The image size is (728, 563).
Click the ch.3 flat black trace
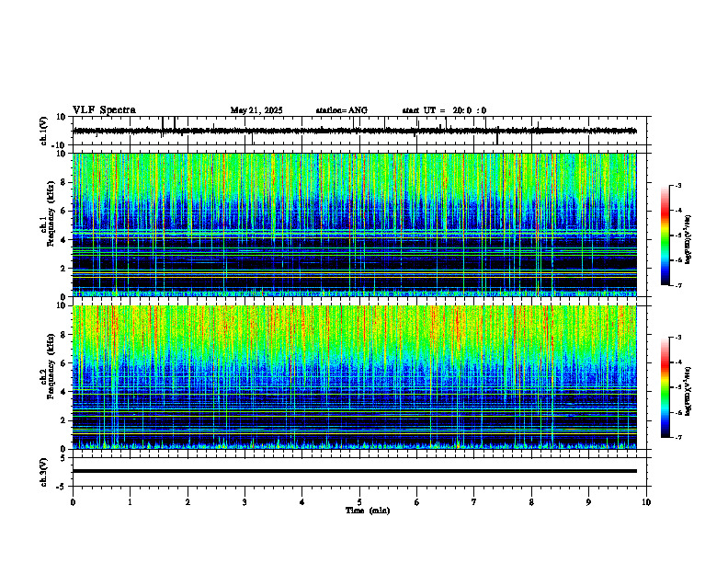coord(354,471)
